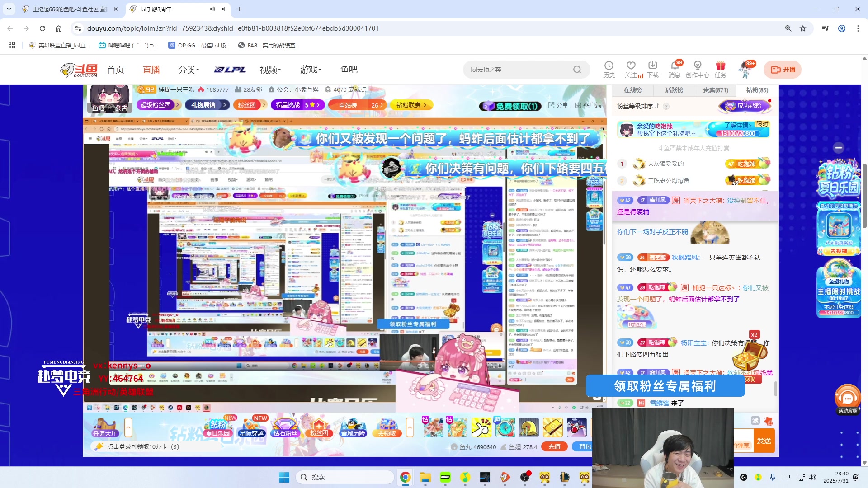This screenshot has height=488, width=868.
Task: Click the golden treasure chest in chat
Action: 750,356
